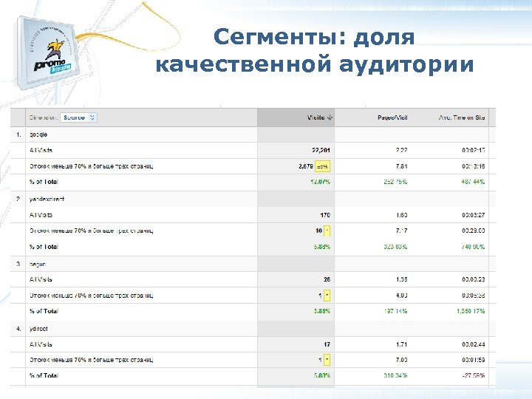This screenshot has width=532, height=399.
Task: Select row number 1. in table
Action: coord(18,134)
